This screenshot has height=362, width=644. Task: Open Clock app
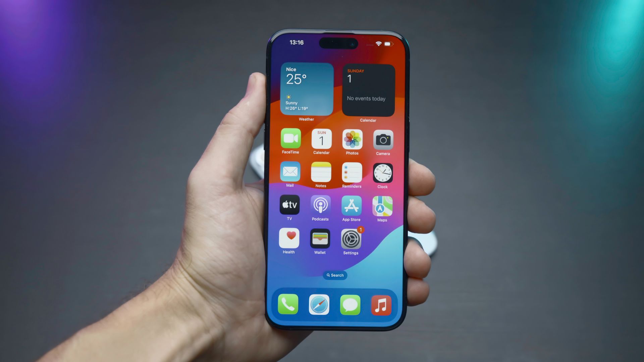[383, 173]
